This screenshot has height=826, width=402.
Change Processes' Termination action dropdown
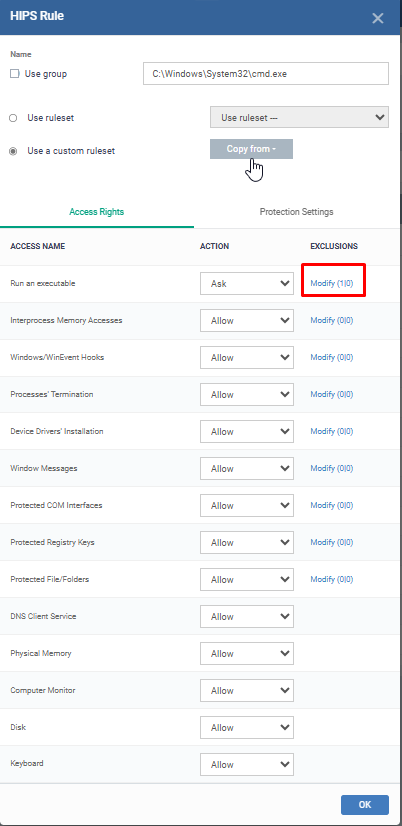[247, 395]
